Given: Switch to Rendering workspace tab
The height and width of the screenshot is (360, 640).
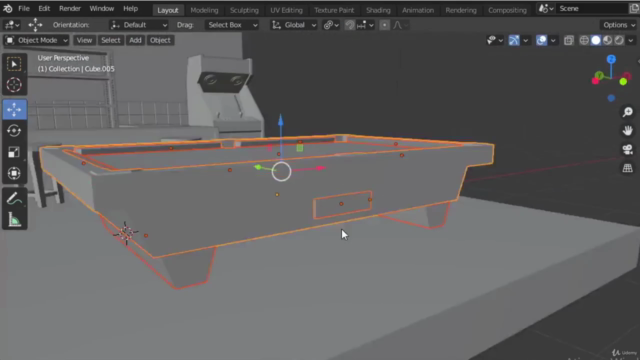Looking at the screenshot, I should (461, 10).
